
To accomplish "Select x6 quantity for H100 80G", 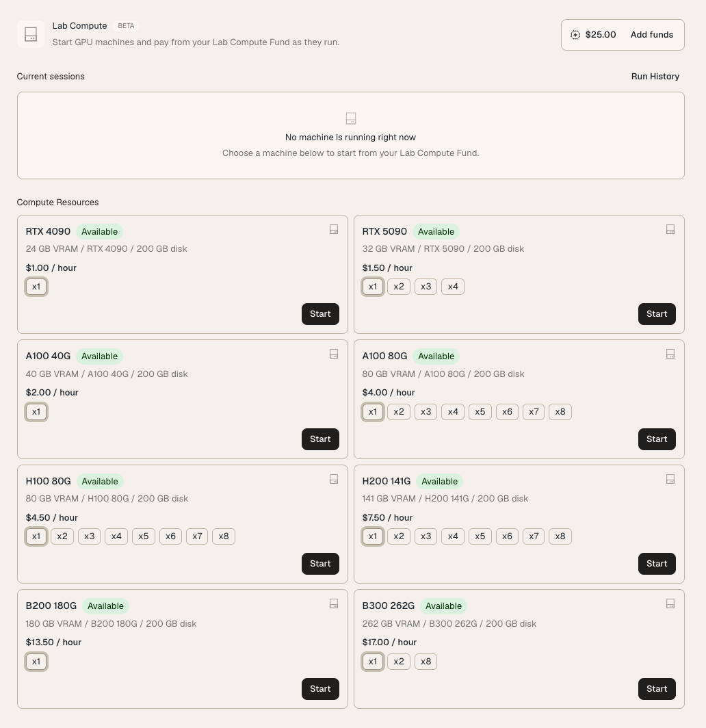I will click(x=170, y=536).
